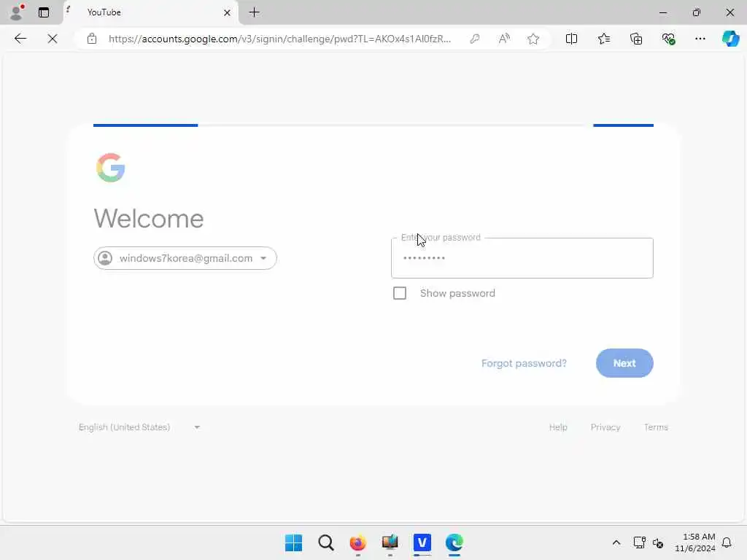The image size is (747, 560).
Task: Click the browser back arrow
Action: pos(20,39)
